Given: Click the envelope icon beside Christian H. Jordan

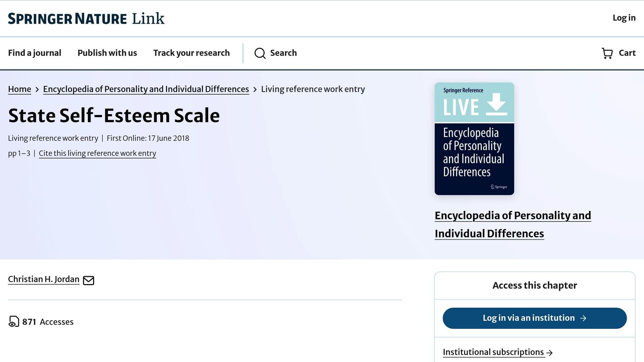Looking at the screenshot, I should (89, 280).
